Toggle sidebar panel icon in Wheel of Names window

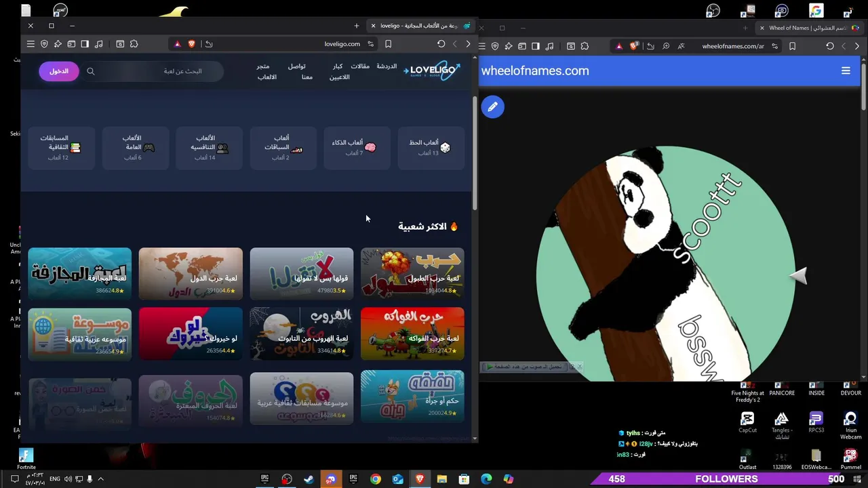(536, 46)
